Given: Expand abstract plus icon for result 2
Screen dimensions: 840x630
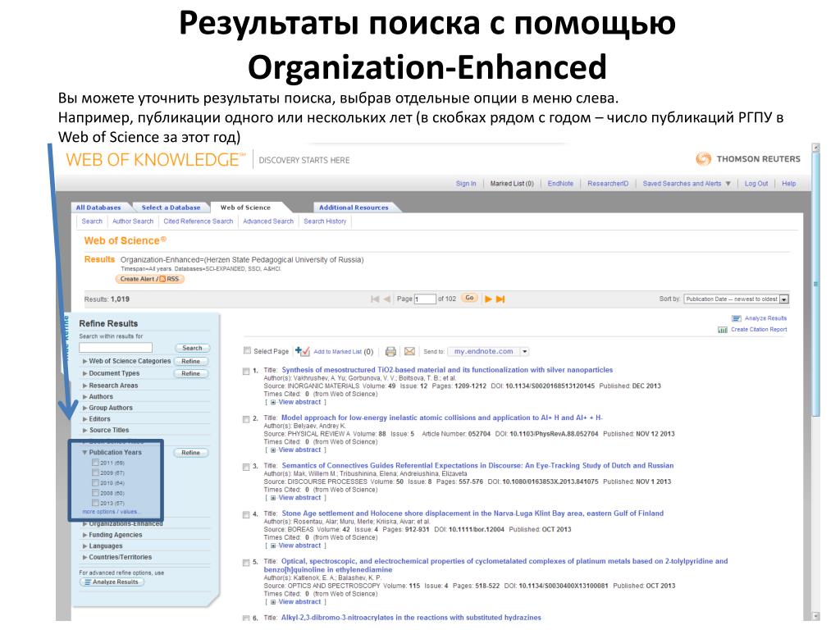Looking at the screenshot, I should point(272,450).
